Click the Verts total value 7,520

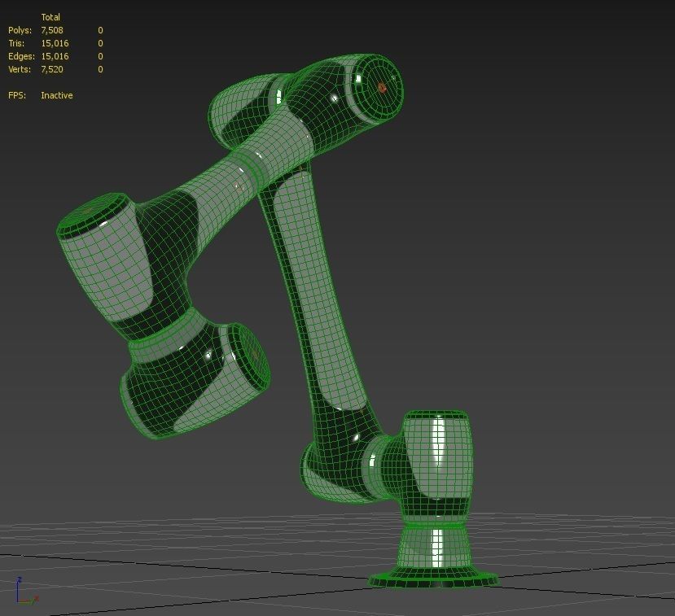point(52,69)
